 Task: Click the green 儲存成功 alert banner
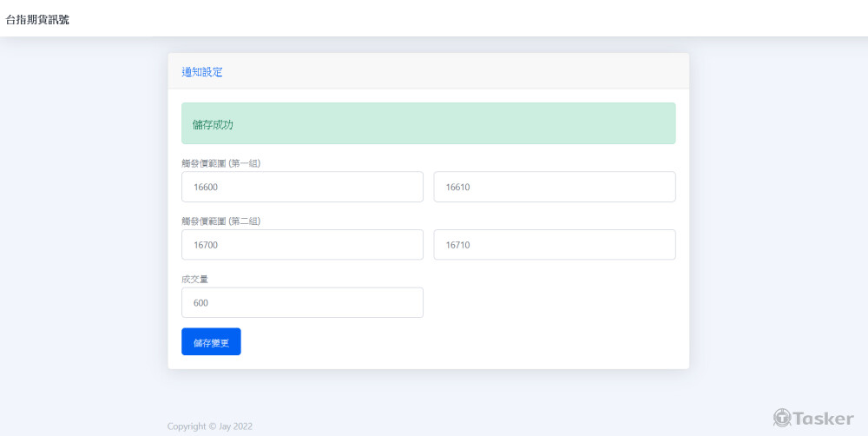click(428, 123)
